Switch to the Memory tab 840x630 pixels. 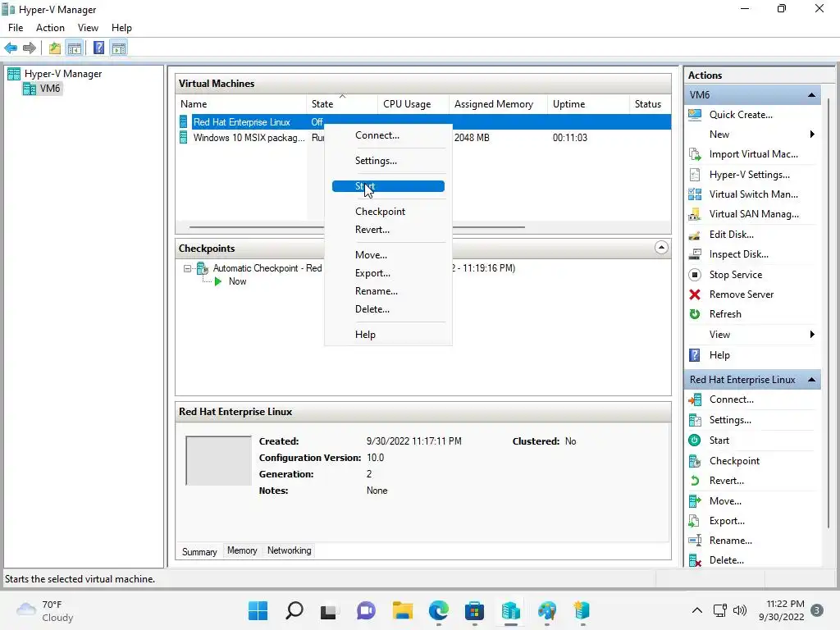[x=242, y=550]
